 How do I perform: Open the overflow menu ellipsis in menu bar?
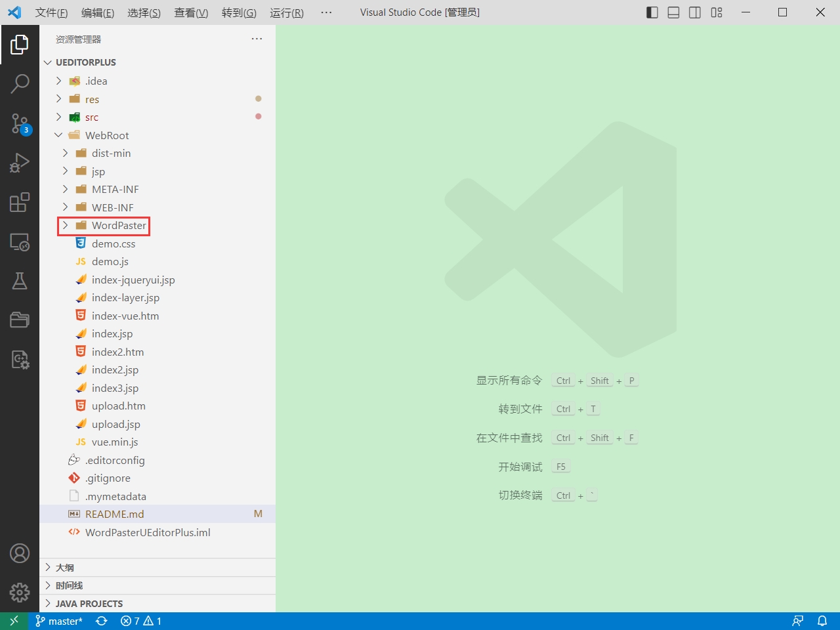(x=326, y=12)
